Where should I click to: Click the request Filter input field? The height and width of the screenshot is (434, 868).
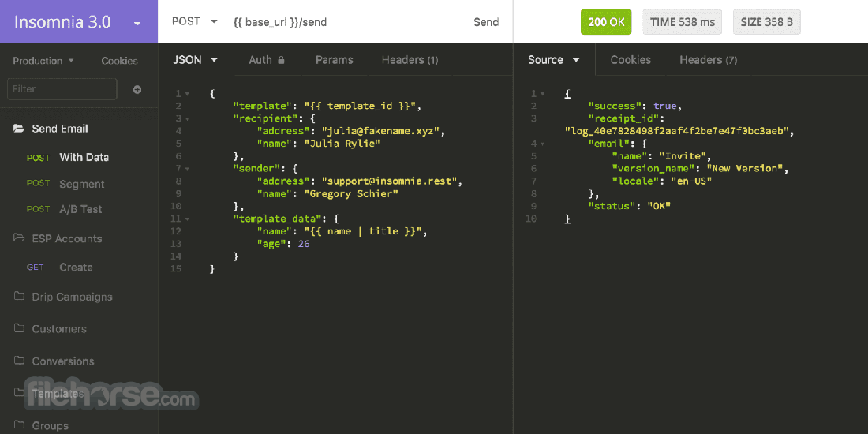pos(62,89)
